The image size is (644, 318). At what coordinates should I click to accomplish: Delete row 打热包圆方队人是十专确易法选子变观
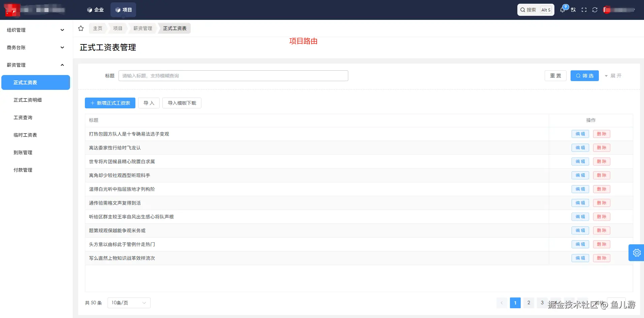tap(602, 134)
